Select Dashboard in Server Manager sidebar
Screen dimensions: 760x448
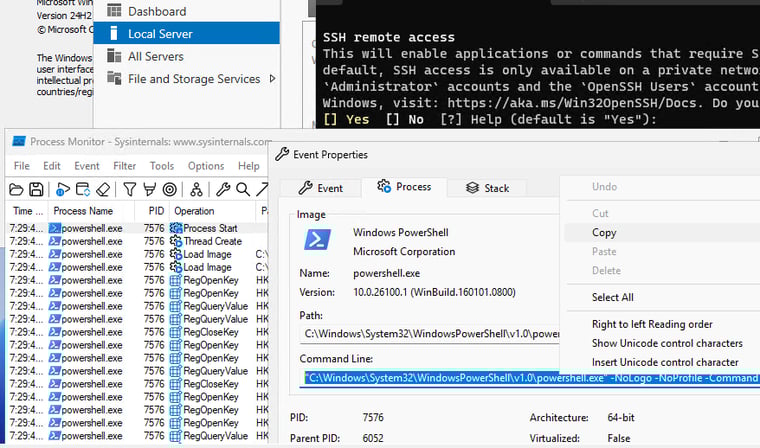156,11
